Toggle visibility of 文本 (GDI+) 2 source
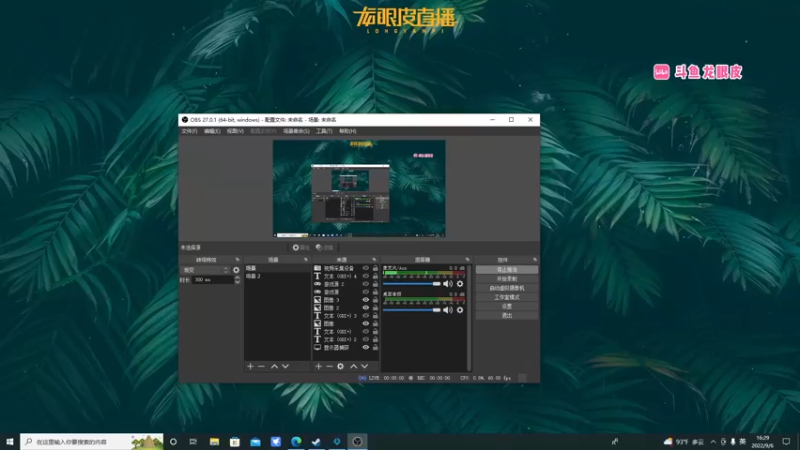 (x=365, y=339)
